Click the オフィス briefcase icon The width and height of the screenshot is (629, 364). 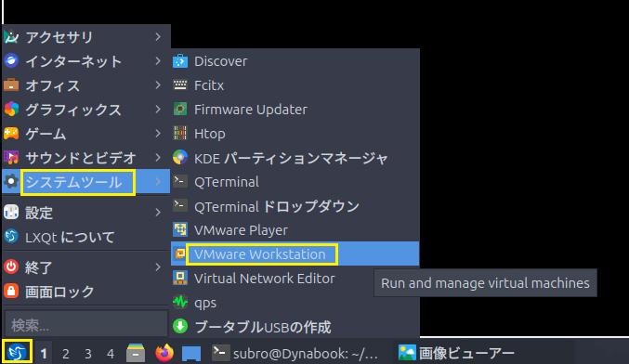pos(11,85)
